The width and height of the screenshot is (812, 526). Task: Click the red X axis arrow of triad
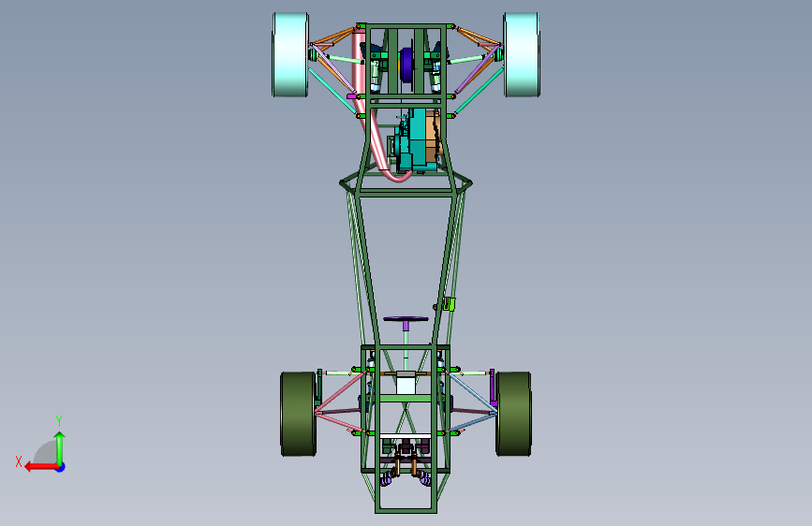(x=41, y=467)
